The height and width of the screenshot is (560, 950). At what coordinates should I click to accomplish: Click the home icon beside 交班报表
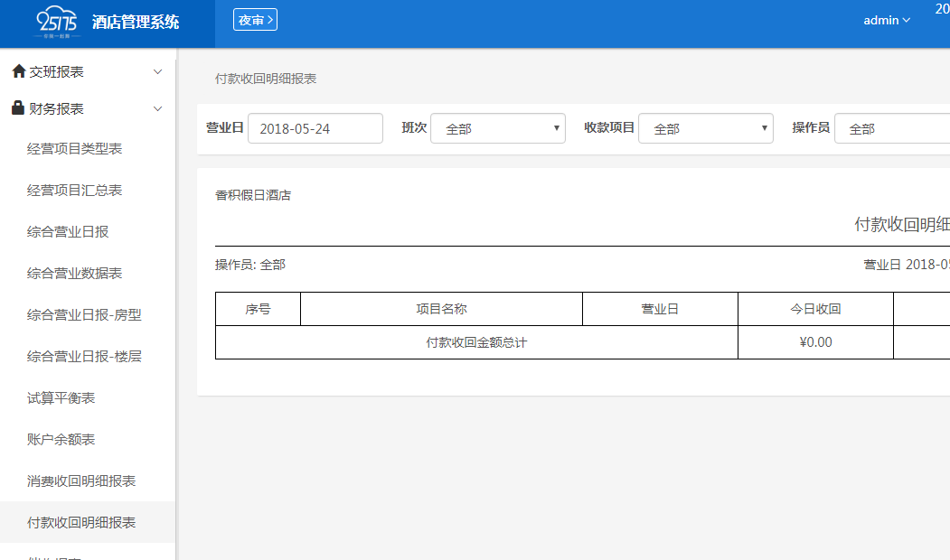click(18, 71)
